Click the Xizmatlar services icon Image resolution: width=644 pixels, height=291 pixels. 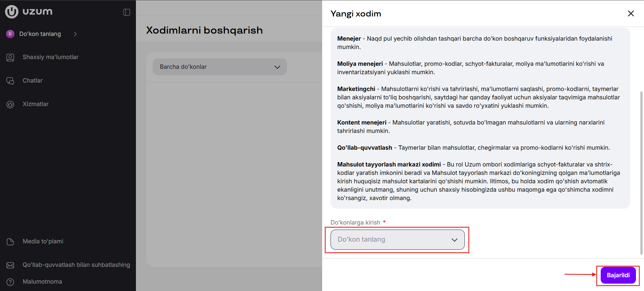coord(10,104)
